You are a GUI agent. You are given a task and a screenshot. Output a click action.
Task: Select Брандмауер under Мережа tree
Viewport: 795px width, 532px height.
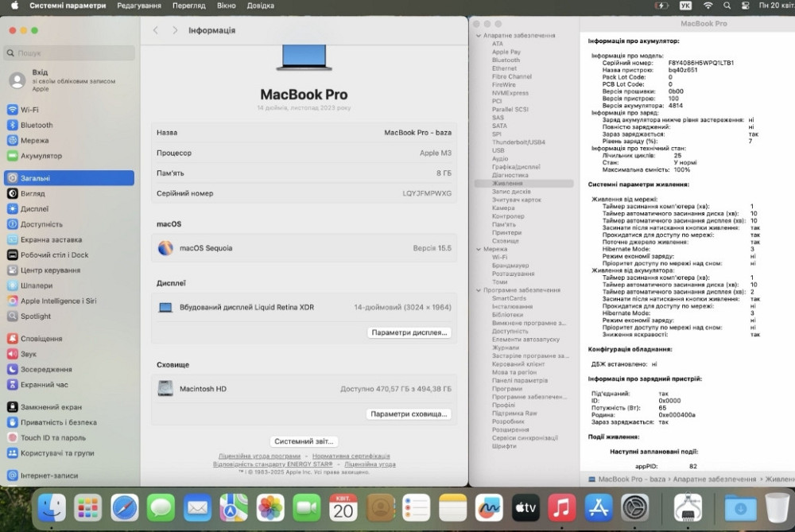coord(510,266)
